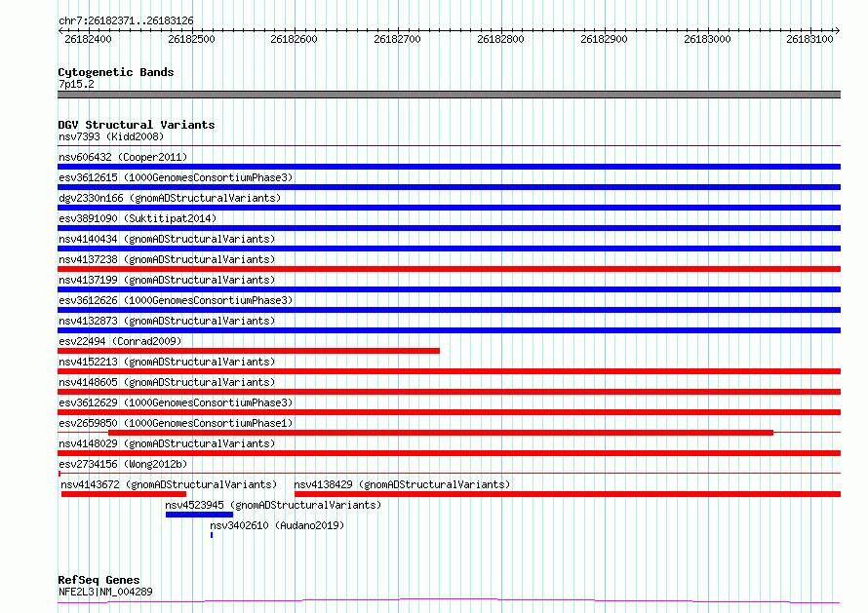This screenshot has height=613, width=868.
Task: Click the blue bar under nsv606432
Action: [x=449, y=167]
